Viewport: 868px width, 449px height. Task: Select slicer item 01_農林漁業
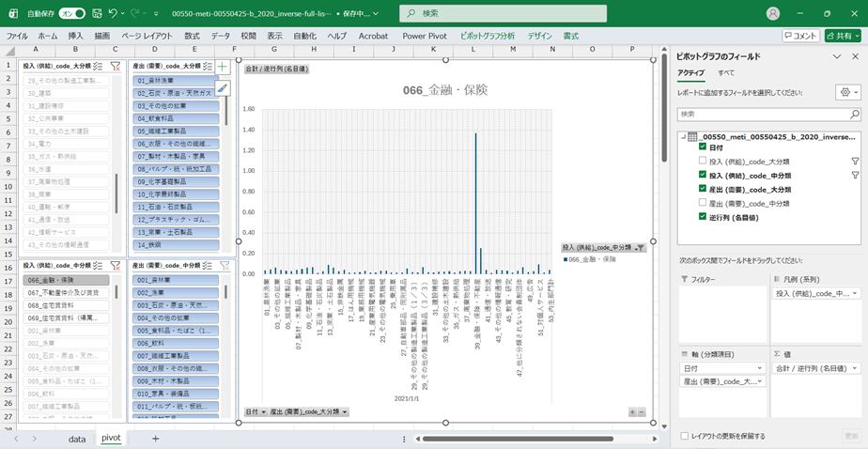click(x=176, y=81)
